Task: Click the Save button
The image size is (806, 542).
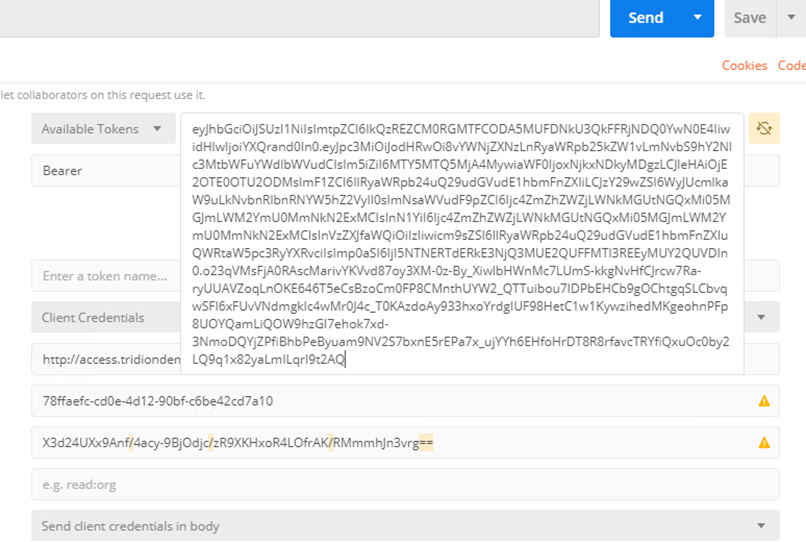Action: [750, 17]
